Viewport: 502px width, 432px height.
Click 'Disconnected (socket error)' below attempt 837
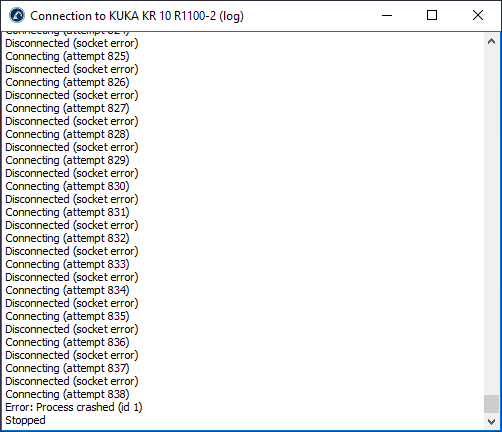[x=72, y=381]
